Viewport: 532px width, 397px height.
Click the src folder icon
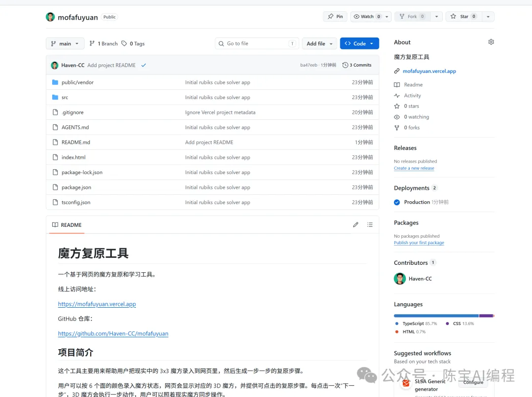tap(55, 97)
